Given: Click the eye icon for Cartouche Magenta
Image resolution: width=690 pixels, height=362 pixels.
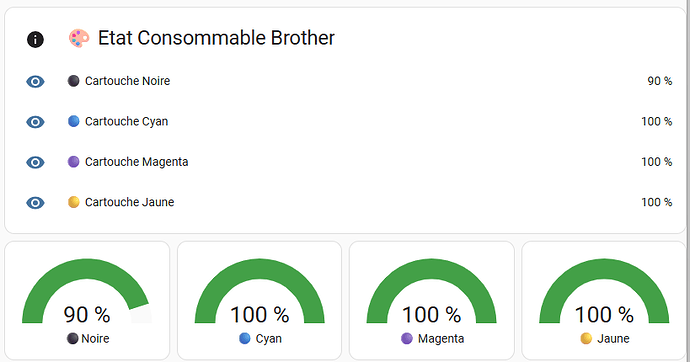Looking at the screenshot, I should 35,162.
